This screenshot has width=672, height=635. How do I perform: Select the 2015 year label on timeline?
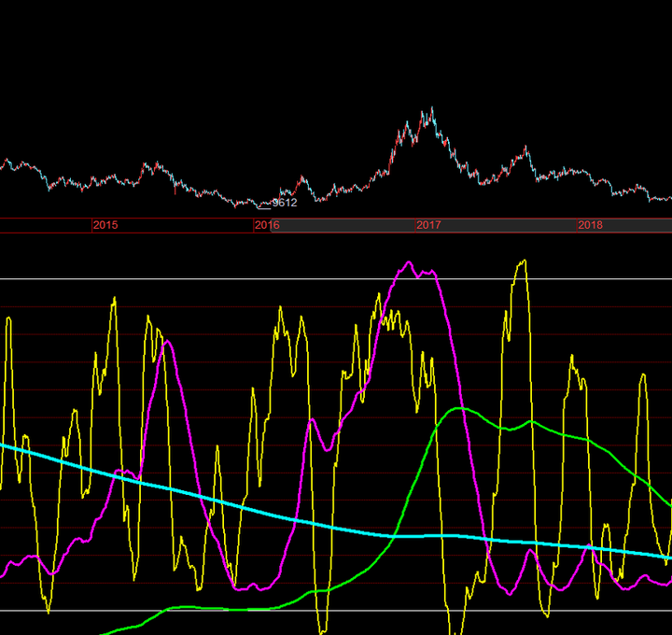[105, 225]
